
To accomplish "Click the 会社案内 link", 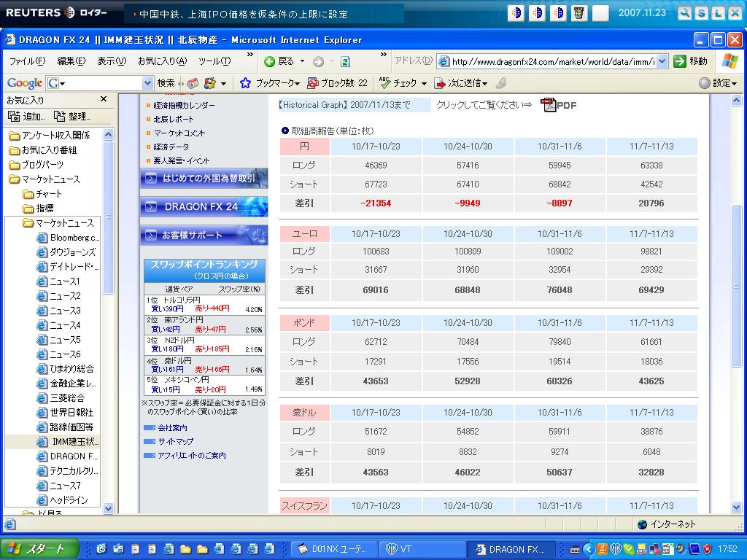I will 172,427.
